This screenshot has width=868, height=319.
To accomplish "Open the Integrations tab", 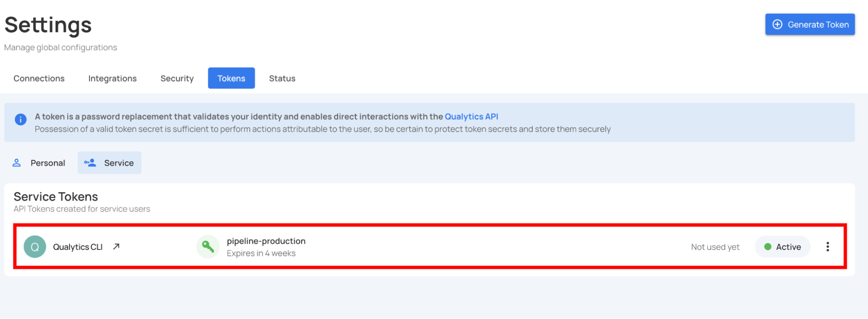I will coord(112,78).
